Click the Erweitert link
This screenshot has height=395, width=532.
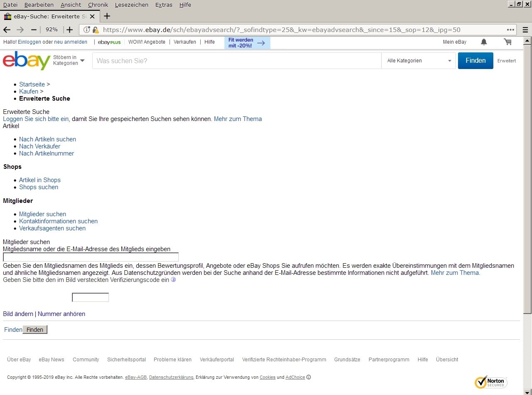(x=507, y=61)
